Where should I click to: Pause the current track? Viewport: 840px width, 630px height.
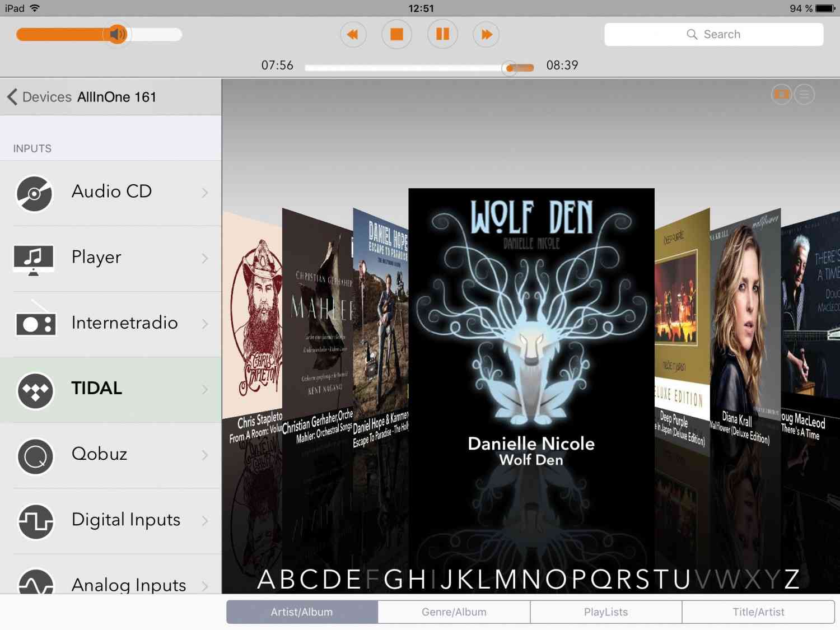[x=442, y=35]
